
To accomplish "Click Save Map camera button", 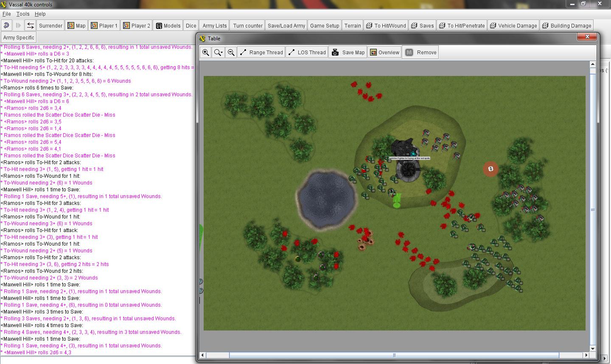I will click(348, 52).
